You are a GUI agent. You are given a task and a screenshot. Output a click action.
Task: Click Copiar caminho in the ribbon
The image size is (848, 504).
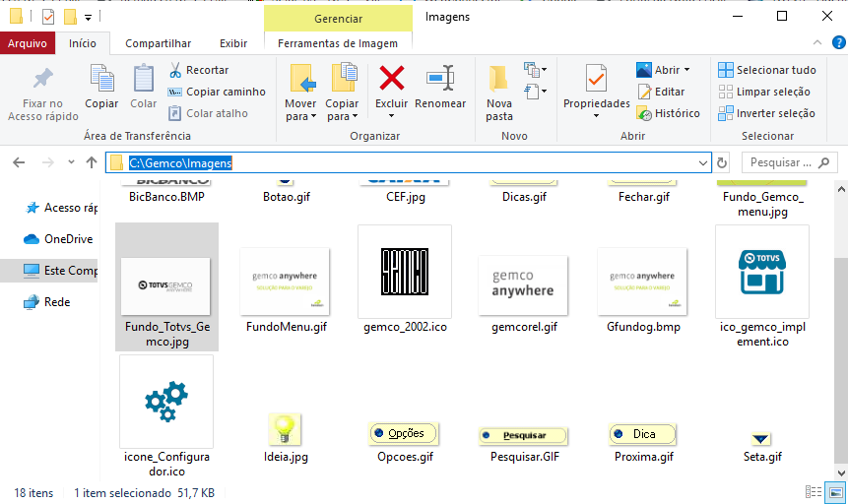click(217, 92)
